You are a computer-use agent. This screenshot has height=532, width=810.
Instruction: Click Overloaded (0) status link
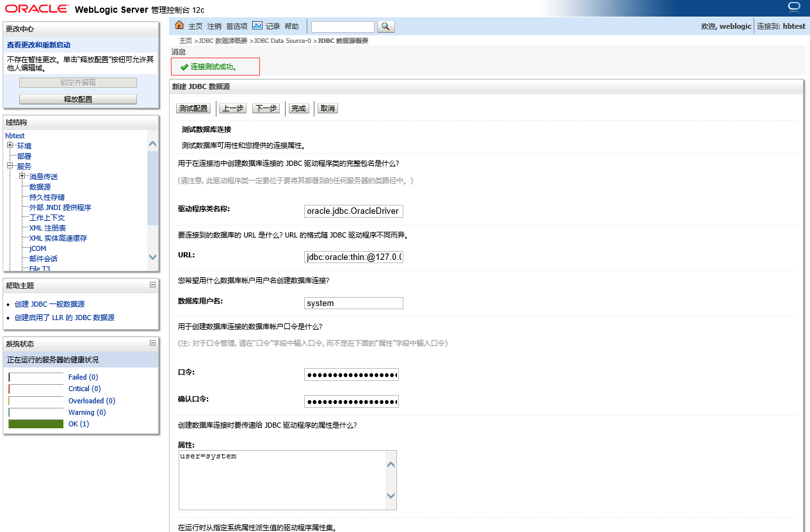point(92,401)
